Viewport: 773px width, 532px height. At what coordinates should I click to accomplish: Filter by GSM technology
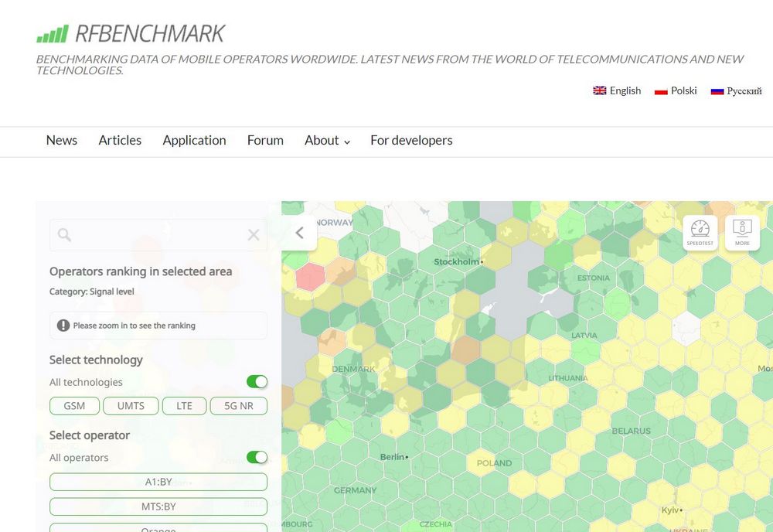tap(74, 406)
